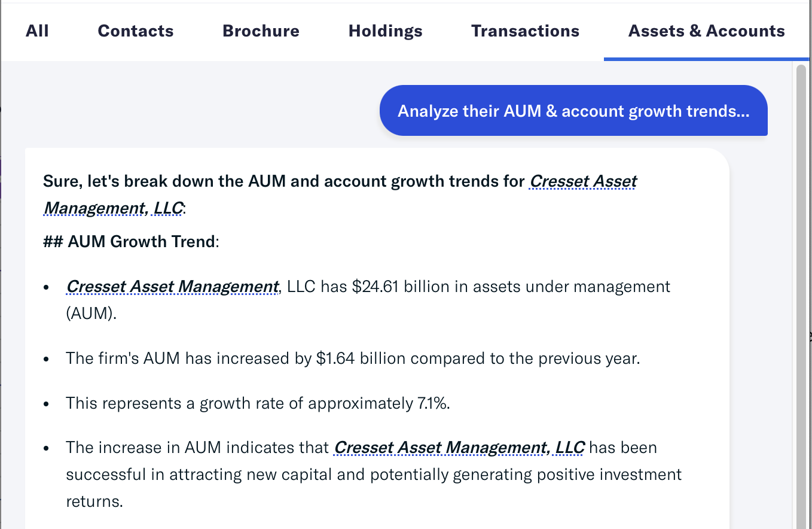812x529 pixels.
Task: Click the 'Analyze their AUM & account growth' message bubble
Action: click(x=573, y=111)
